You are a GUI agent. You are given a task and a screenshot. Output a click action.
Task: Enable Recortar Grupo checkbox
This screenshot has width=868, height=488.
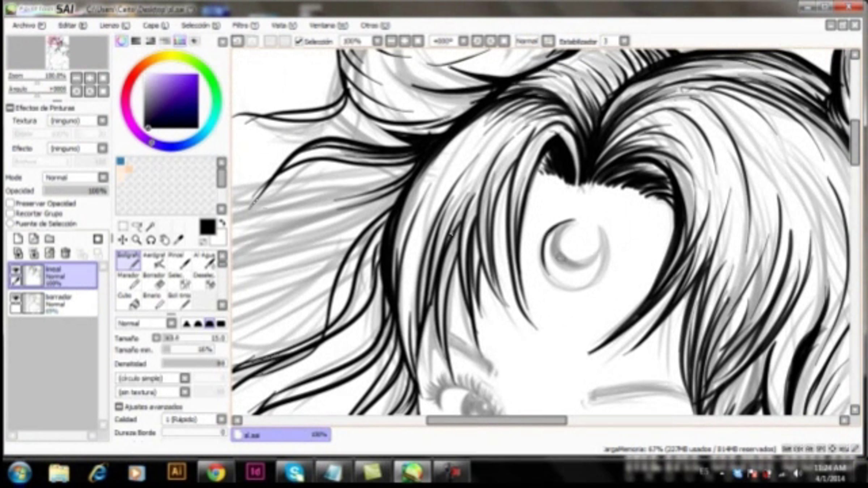point(10,214)
